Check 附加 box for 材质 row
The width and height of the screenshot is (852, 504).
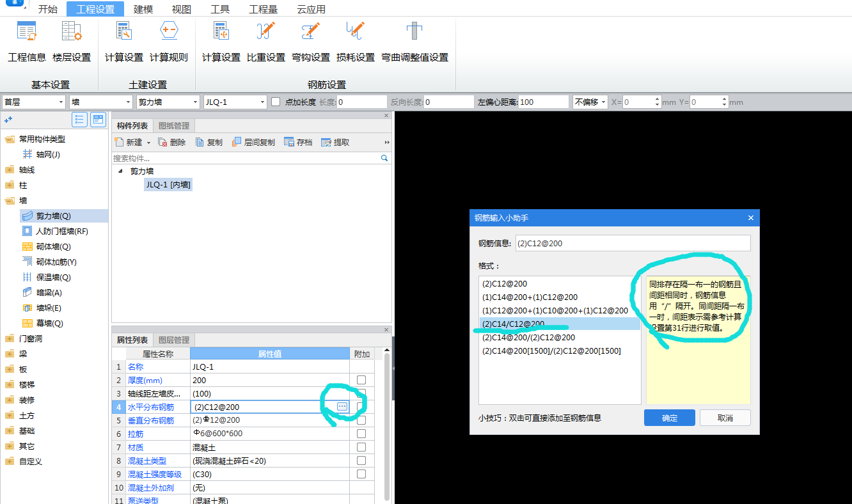tap(361, 447)
